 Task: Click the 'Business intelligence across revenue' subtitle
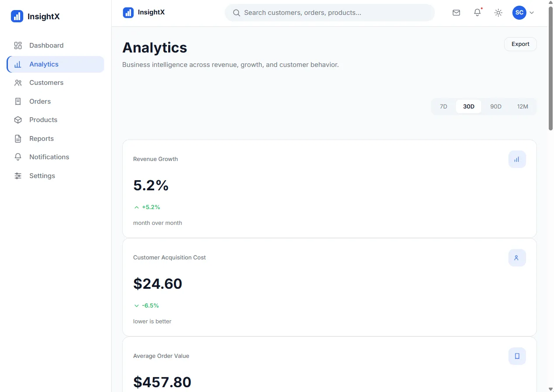230,65
